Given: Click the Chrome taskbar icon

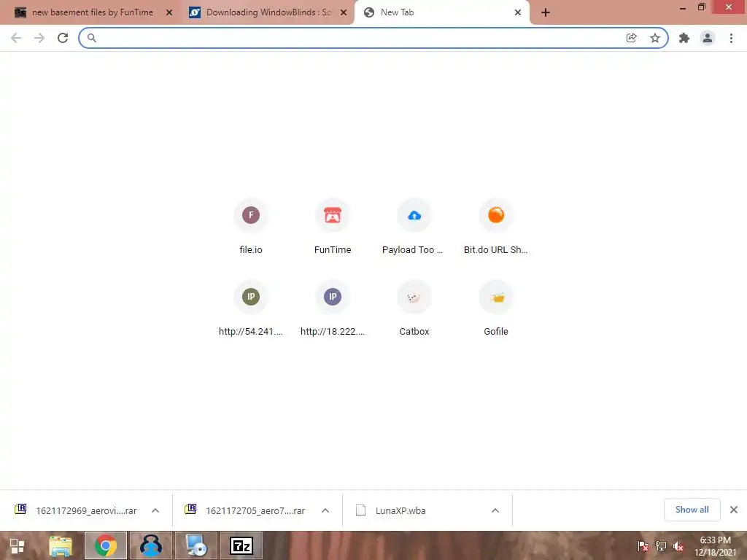Looking at the screenshot, I should (106, 545).
